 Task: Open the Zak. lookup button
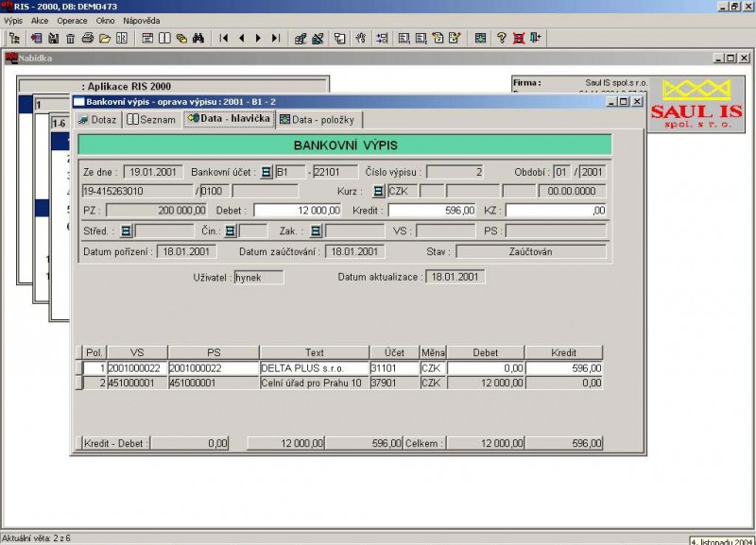coord(316,230)
